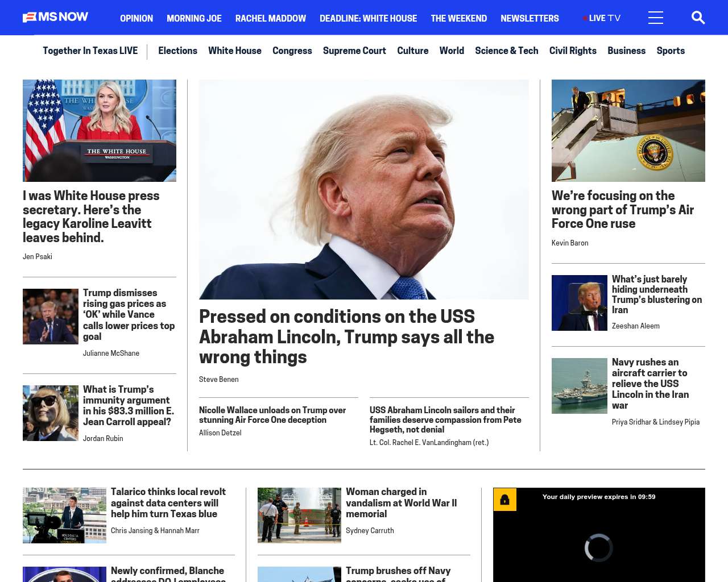
Task: Click the yellow lock icon on video
Action: 505,500
